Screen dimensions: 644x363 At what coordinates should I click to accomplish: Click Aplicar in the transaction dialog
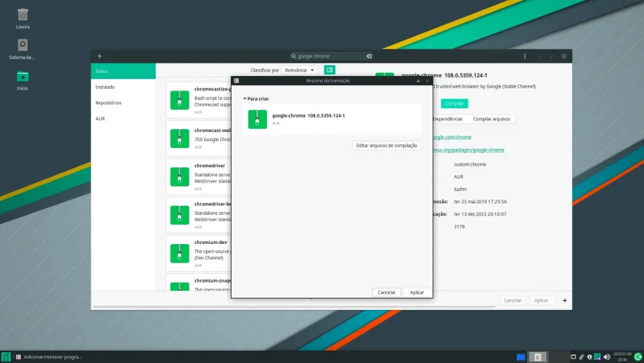click(416, 292)
